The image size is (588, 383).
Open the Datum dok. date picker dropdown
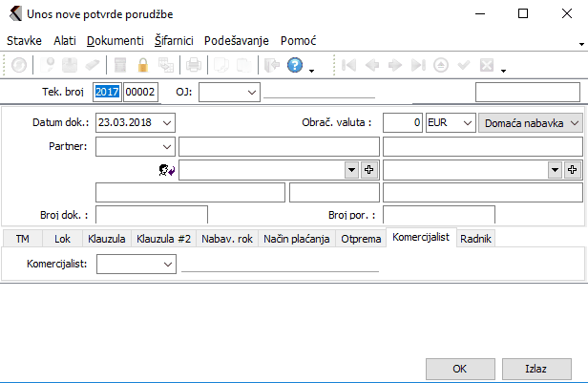pos(168,123)
